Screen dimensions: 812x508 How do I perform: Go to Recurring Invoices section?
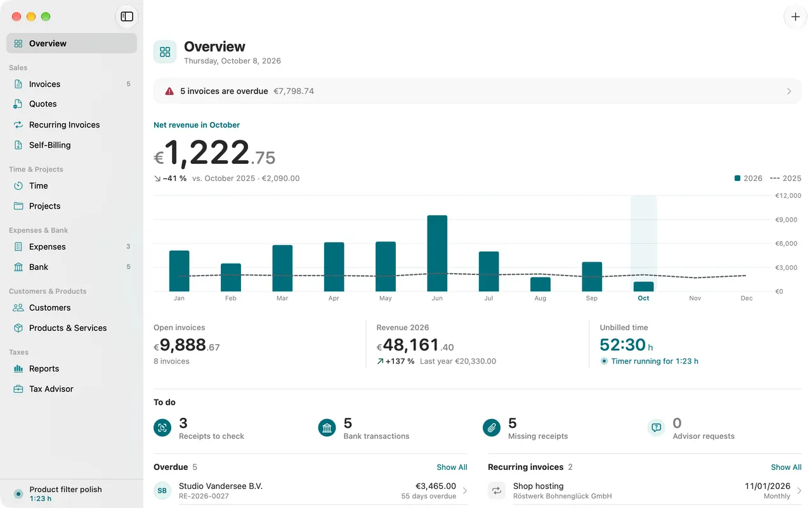click(72, 124)
